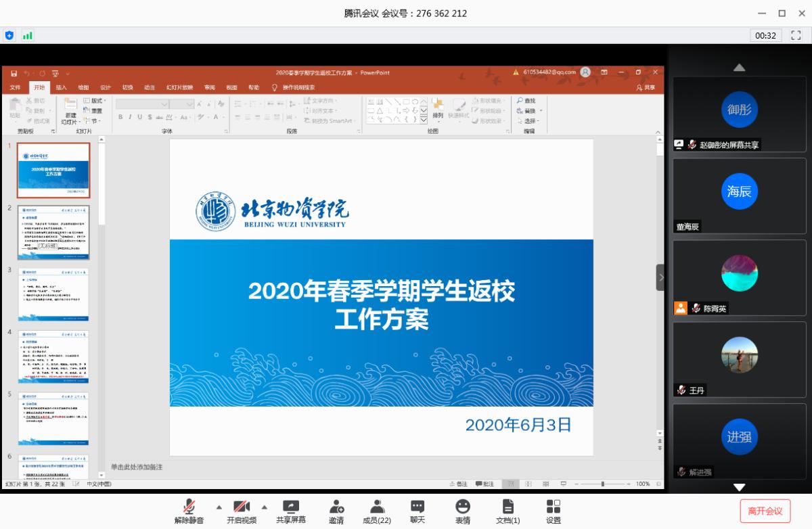Toggle fullscreen mode in the top-right corner
Screen dimensions: 812x529
(796, 35)
